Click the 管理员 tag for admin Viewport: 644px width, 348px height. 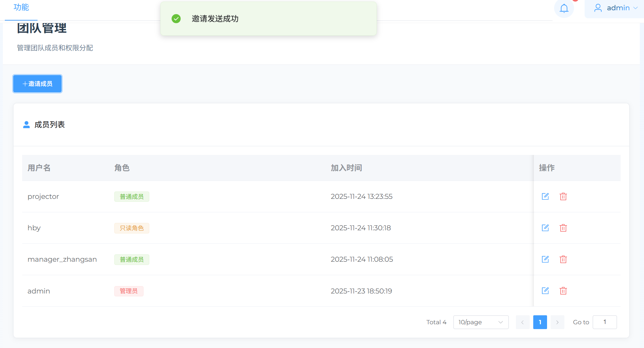[129, 291]
